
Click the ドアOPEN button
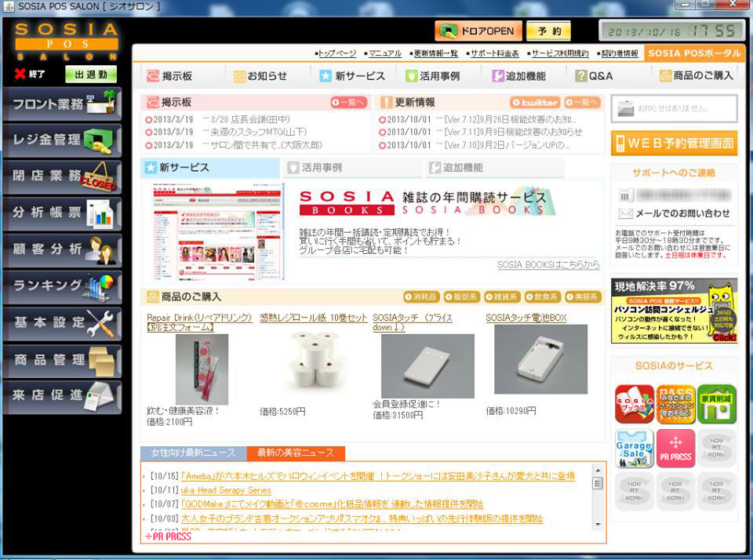(478, 31)
